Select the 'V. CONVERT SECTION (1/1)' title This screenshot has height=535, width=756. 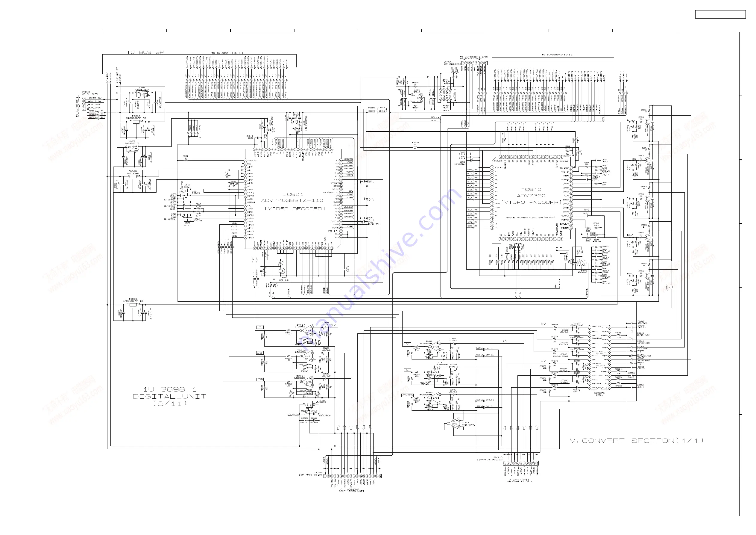click(x=637, y=441)
